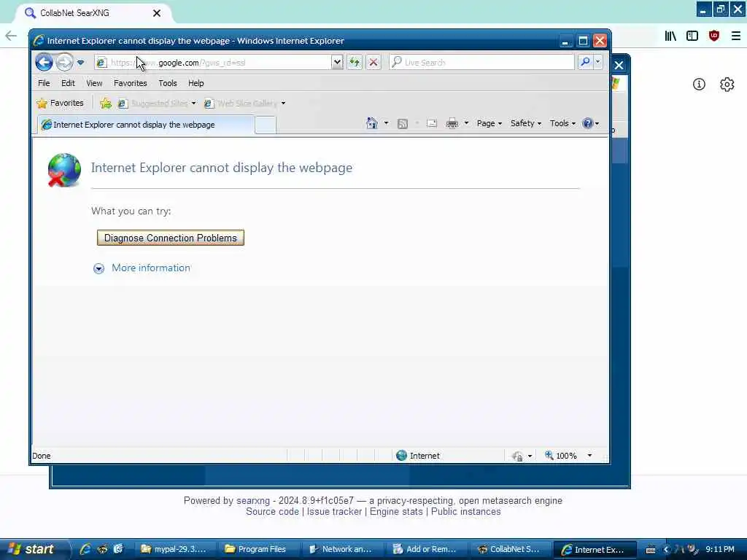Click the uBlock shield extension icon
This screenshot has height=560, width=747.
point(714,36)
